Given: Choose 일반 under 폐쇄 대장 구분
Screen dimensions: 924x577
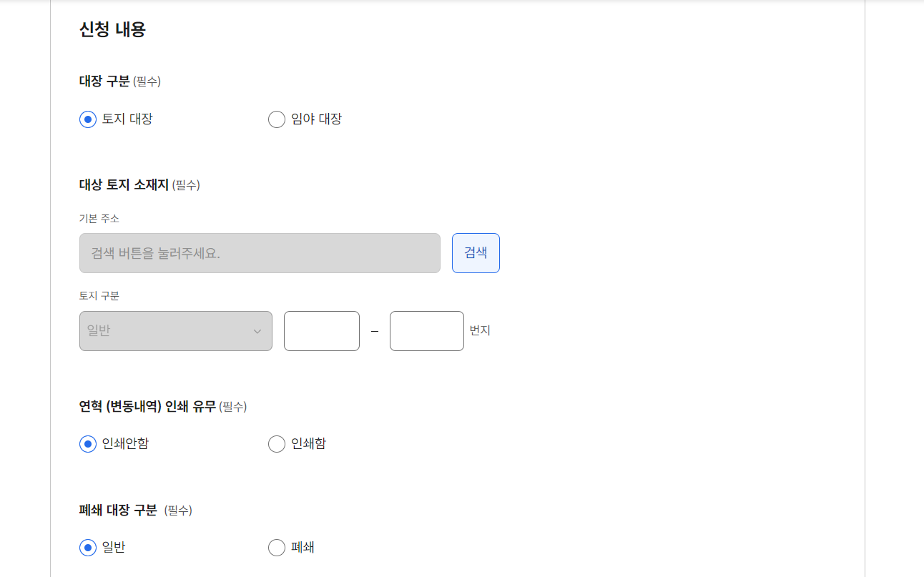Looking at the screenshot, I should [87, 547].
